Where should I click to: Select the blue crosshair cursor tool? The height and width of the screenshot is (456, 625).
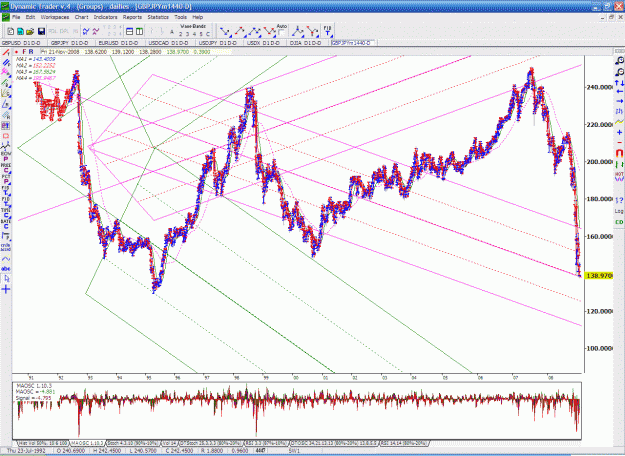coord(6,289)
